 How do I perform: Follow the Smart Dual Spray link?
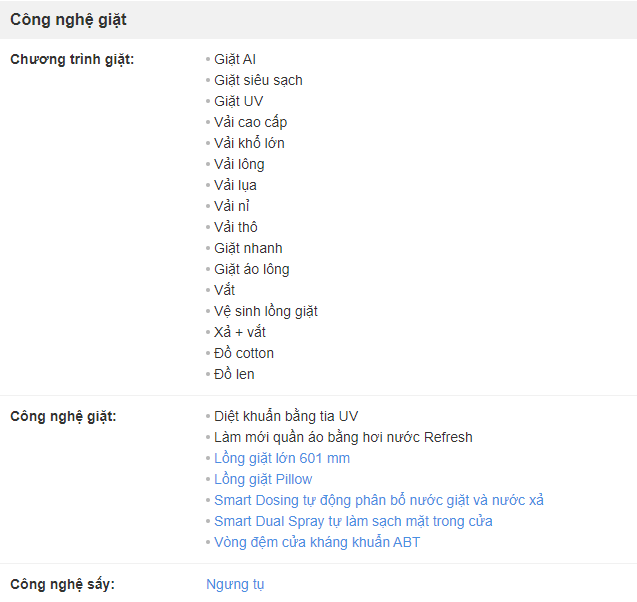pos(353,521)
